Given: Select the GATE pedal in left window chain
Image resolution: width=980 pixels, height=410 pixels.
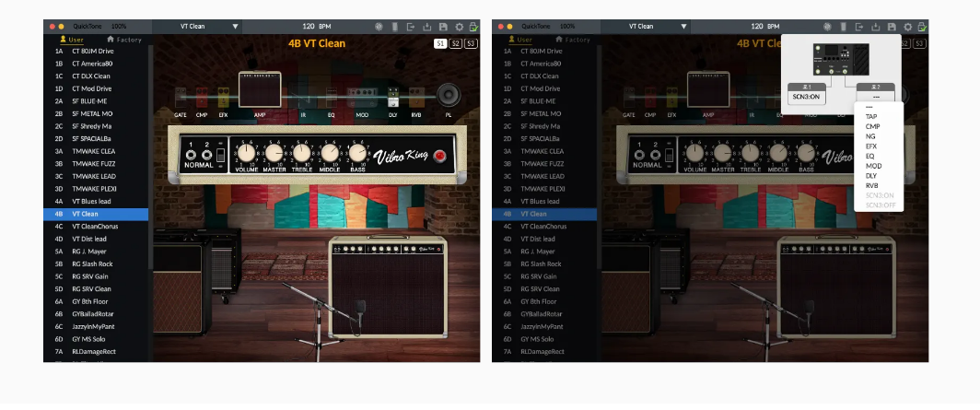Looking at the screenshot, I should [x=181, y=98].
